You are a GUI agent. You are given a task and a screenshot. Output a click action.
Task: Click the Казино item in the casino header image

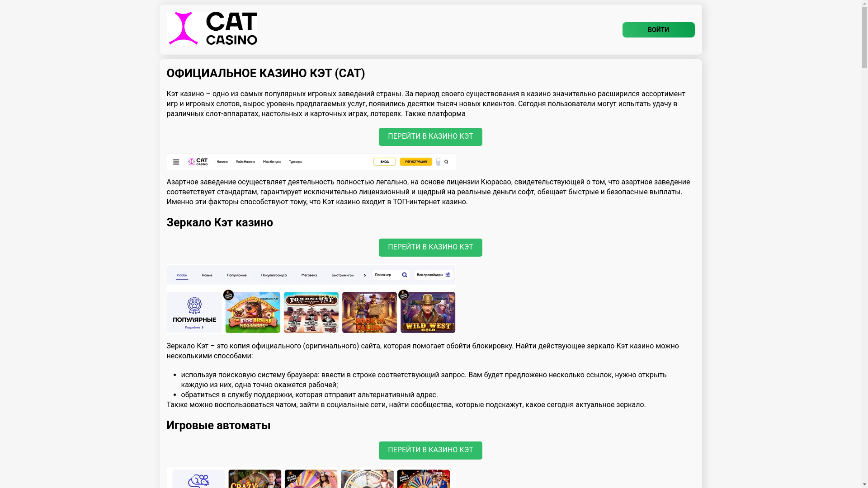click(x=222, y=162)
